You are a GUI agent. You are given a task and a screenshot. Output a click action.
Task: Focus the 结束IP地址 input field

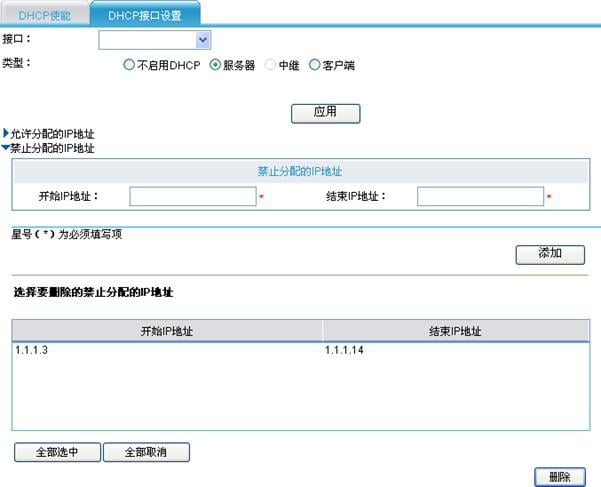[x=480, y=196]
